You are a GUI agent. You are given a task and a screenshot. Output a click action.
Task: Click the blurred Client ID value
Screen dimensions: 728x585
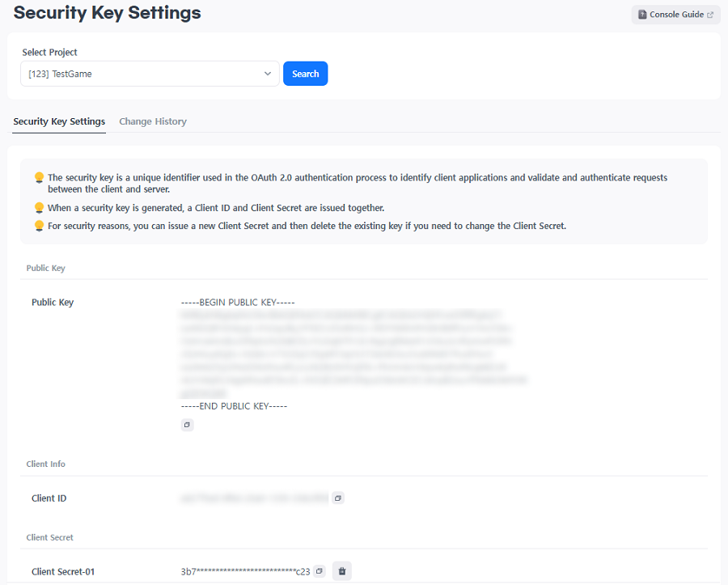point(254,498)
